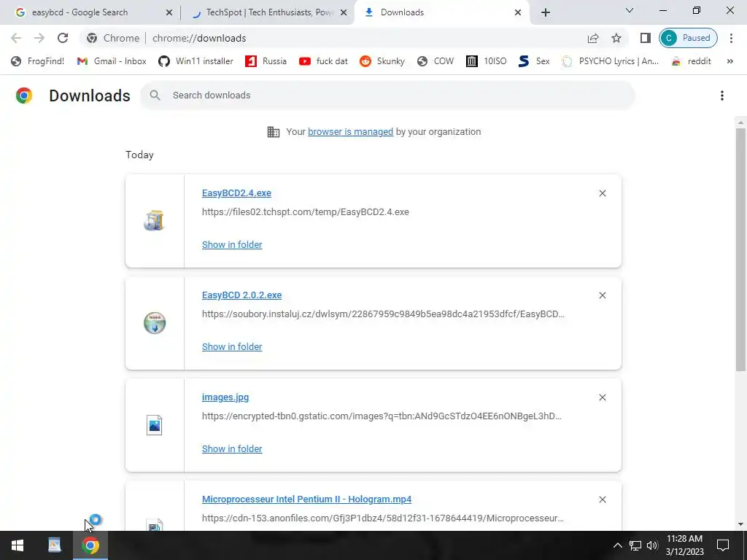Viewport: 747px width, 560px height.
Task: Show EasyBCD2.4.exe in folder
Action: 232,245
